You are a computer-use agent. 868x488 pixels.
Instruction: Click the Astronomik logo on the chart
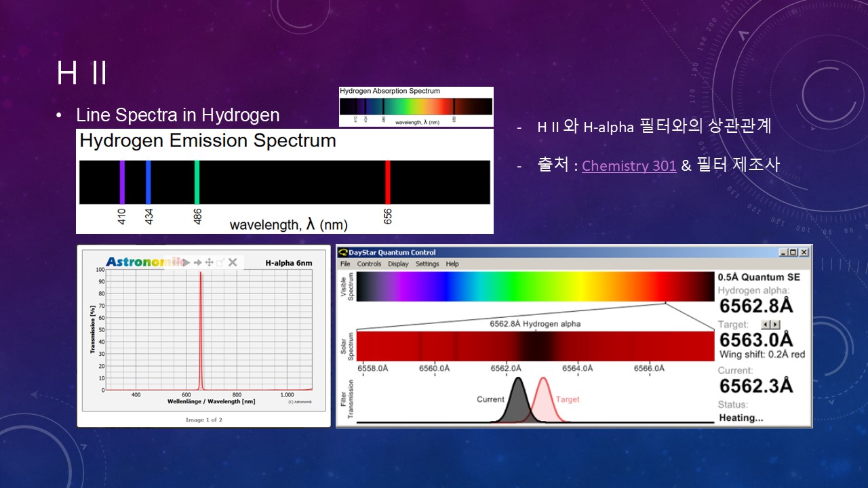tap(143, 262)
